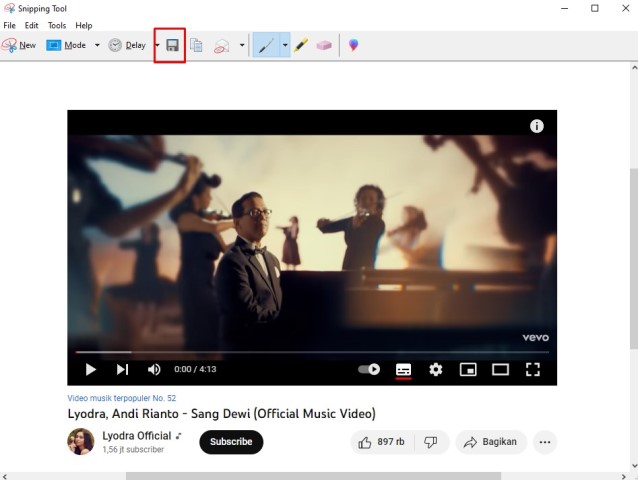Select the Pen tool
Viewport: 638px width, 480px height.
click(266, 45)
